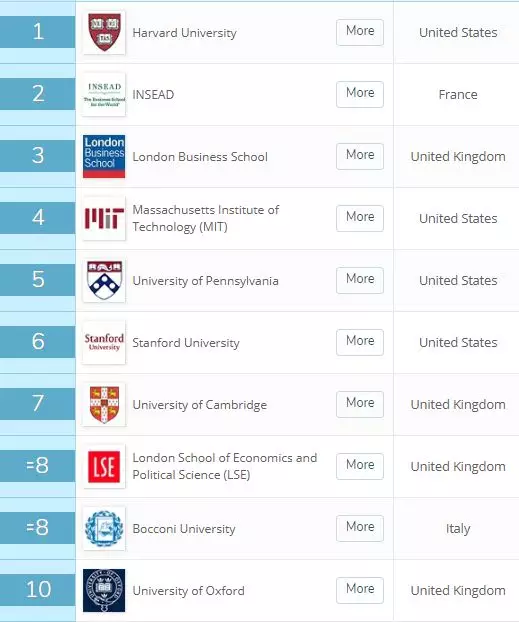Open More details for INSEAD
Screen dimensions: 519x622
[360, 94]
